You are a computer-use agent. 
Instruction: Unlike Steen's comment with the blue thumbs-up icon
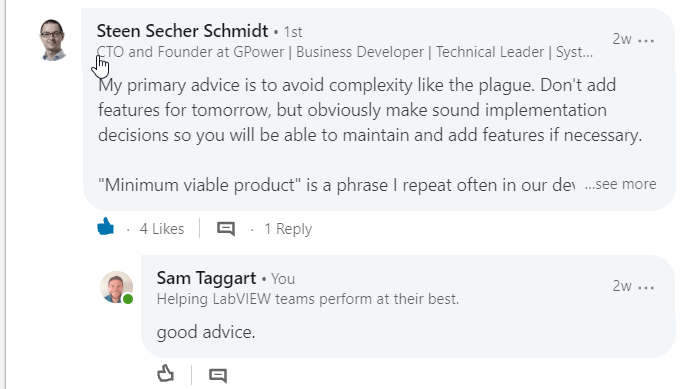coord(105,226)
